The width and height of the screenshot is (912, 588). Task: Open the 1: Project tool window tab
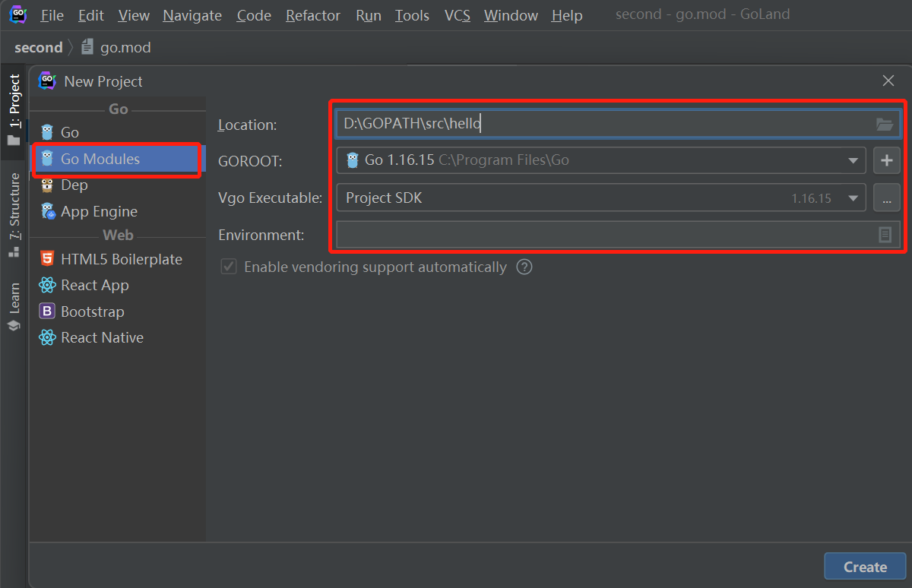pos(14,109)
